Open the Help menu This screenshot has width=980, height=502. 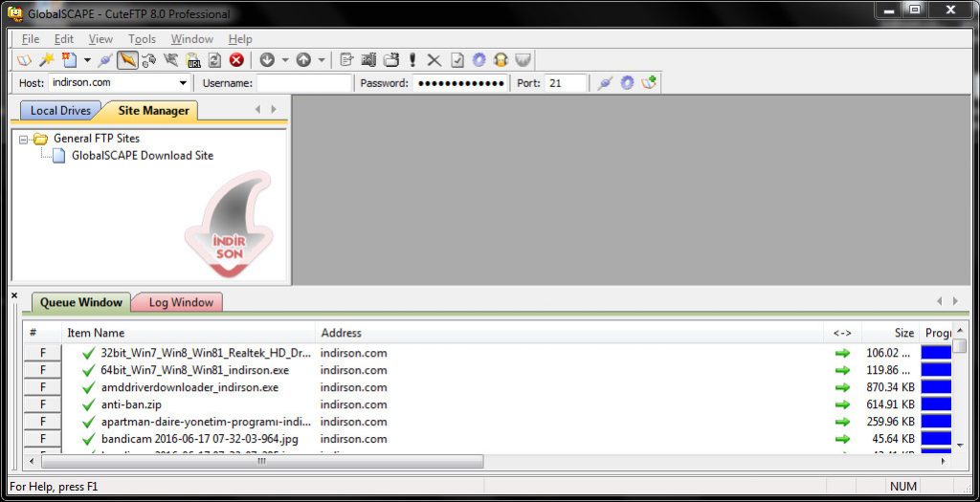[240, 38]
